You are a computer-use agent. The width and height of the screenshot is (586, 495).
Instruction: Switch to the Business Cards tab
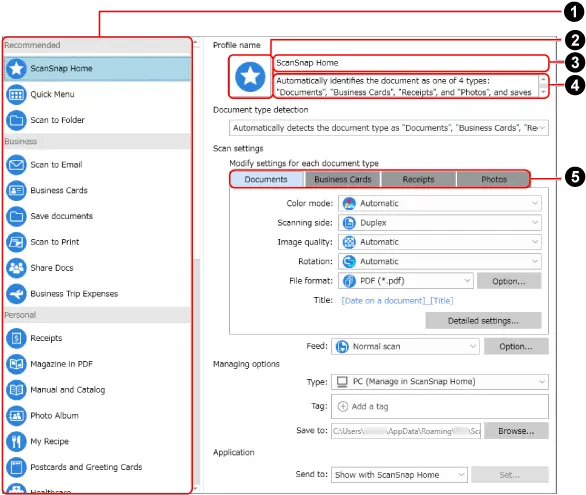point(343,180)
